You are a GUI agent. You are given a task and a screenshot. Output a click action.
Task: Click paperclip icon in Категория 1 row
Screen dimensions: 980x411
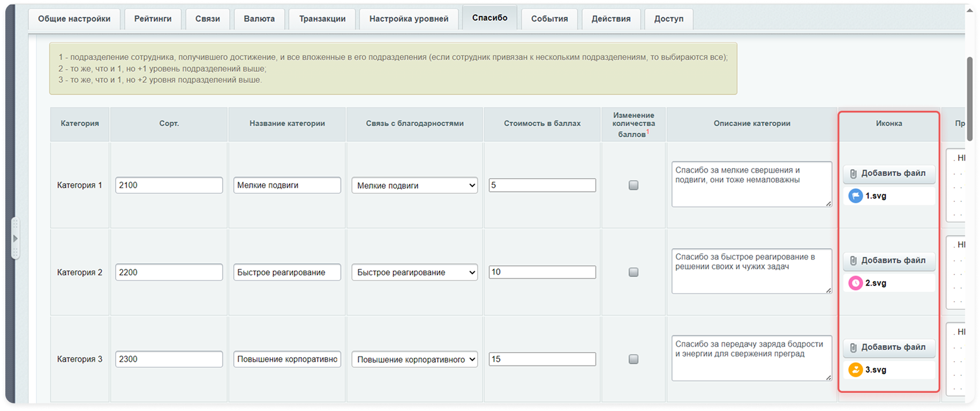tap(854, 174)
